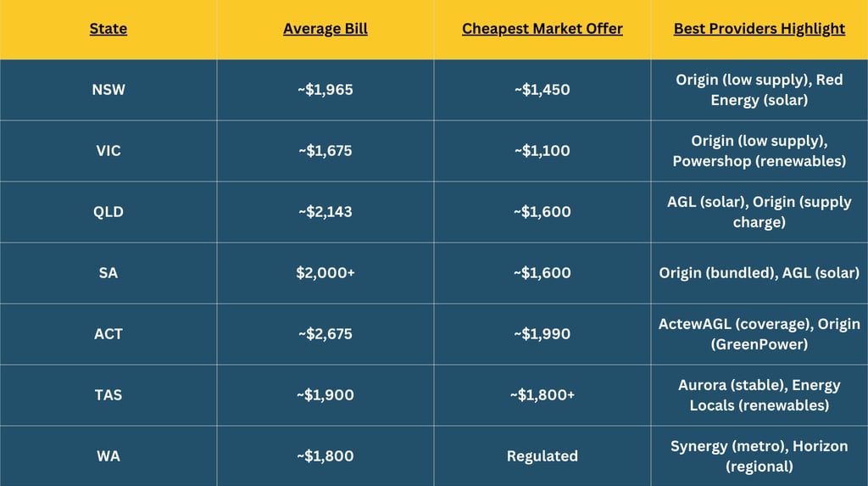Click the Synergy (metro), Horizon cell
This screenshot has height=486, width=868.
[x=759, y=455]
